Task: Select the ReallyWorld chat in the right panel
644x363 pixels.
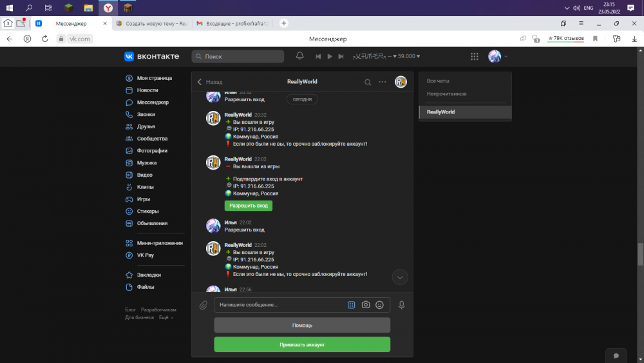Action: point(465,112)
